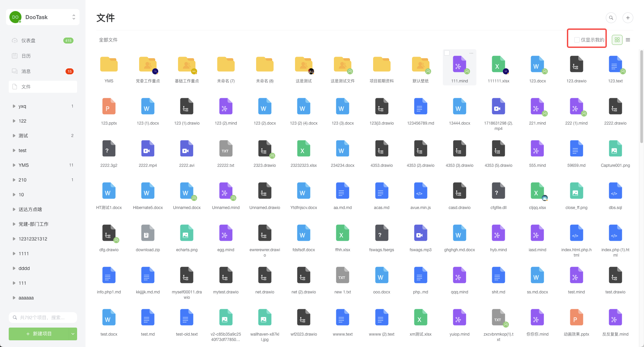Image resolution: width=644 pixels, height=347 pixels.
Task: Select the 文件 files section in sidebar
Action: coord(26,86)
